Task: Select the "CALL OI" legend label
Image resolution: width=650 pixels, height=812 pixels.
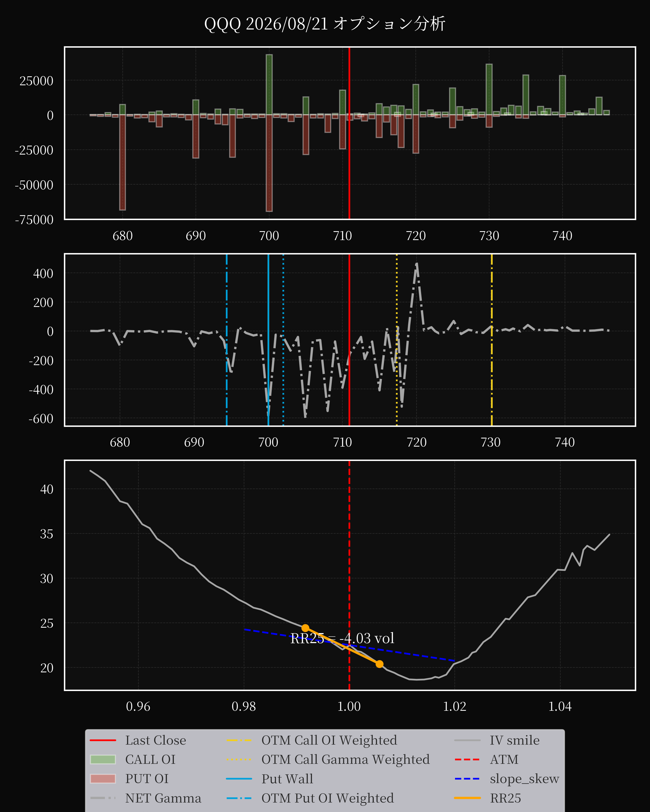Action: pyautogui.click(x=150, y=760)
